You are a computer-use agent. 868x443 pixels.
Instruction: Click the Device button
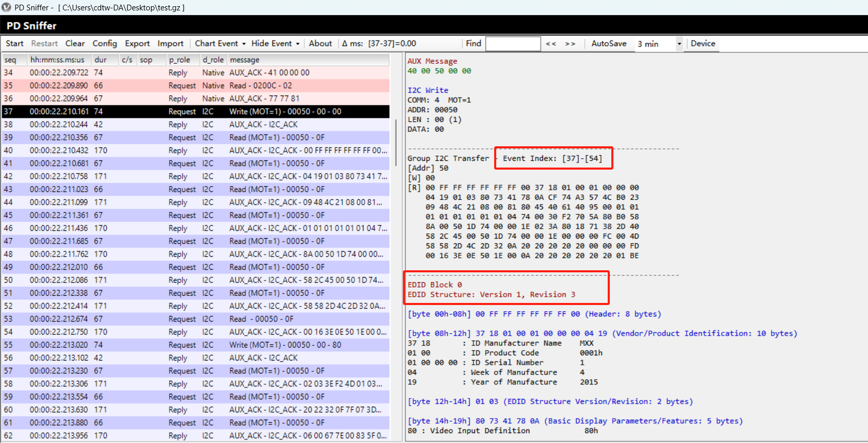pos(703,44)
